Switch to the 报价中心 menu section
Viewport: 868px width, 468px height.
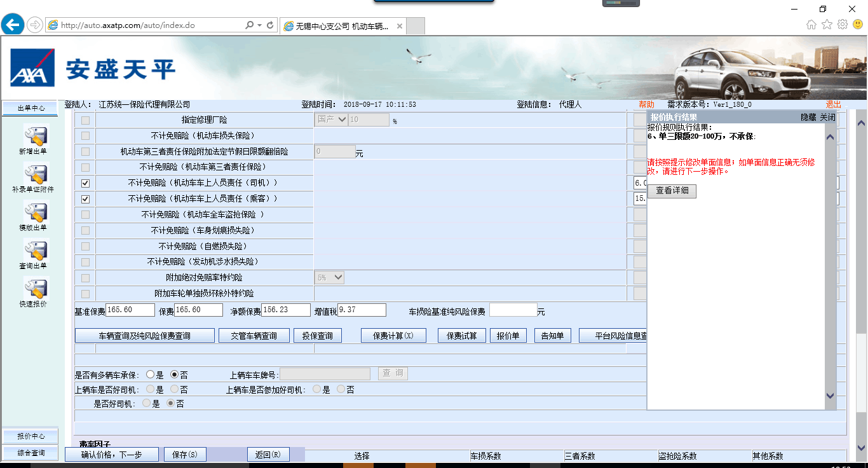(x=31, y=436)
